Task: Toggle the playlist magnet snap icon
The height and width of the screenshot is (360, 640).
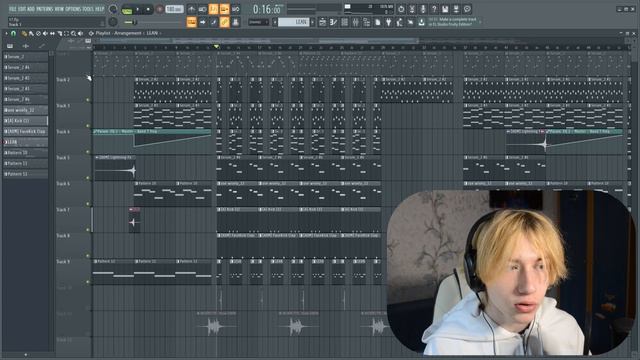Action: [13, 33]
